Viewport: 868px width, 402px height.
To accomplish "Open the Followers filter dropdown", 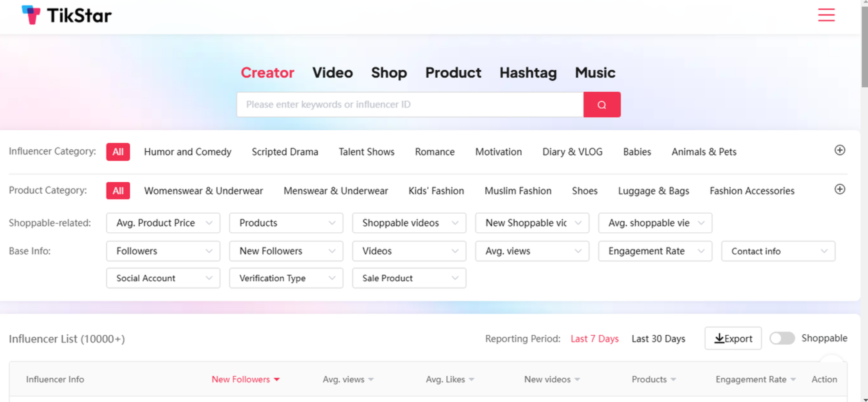I will pos(163,251).
